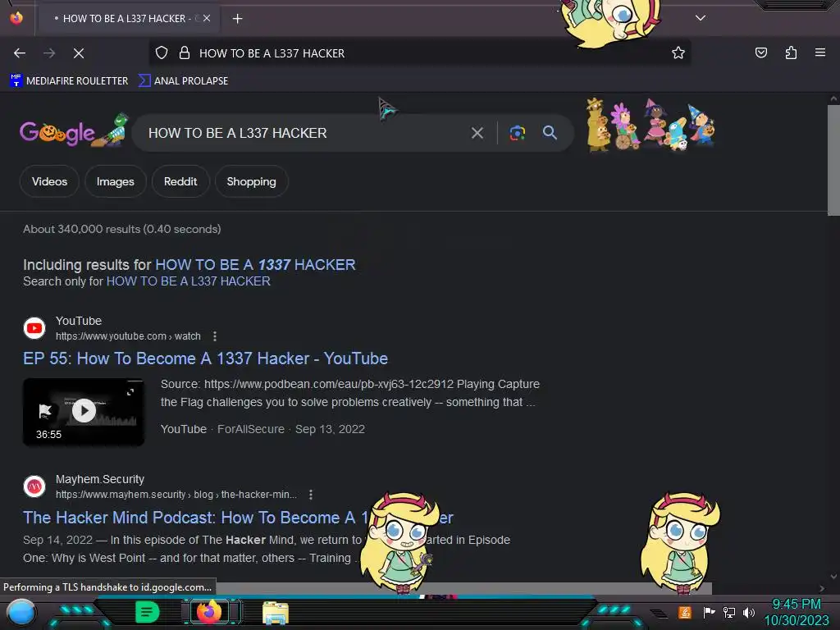Close the HOW TO BE A L337 HACKER tab
The width and height of the screenshot is (840, 630).
coord(207,18)
